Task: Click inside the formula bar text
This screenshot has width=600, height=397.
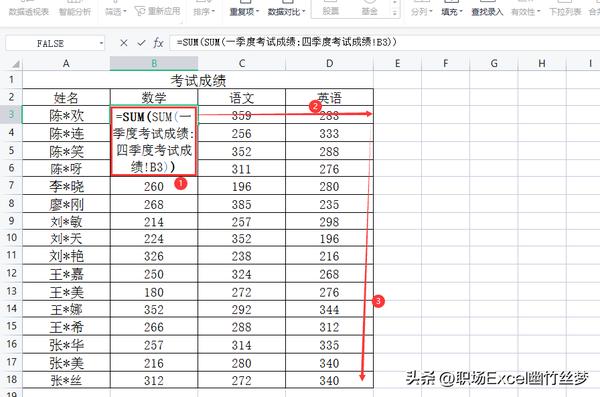Action: [x=286, y=42]
